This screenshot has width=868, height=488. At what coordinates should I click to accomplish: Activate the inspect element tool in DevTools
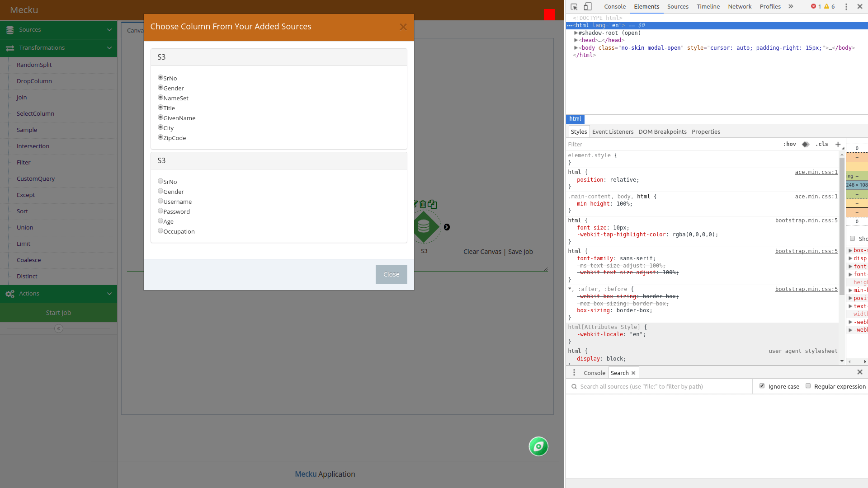pyautogui.click(x=574, y=6)
